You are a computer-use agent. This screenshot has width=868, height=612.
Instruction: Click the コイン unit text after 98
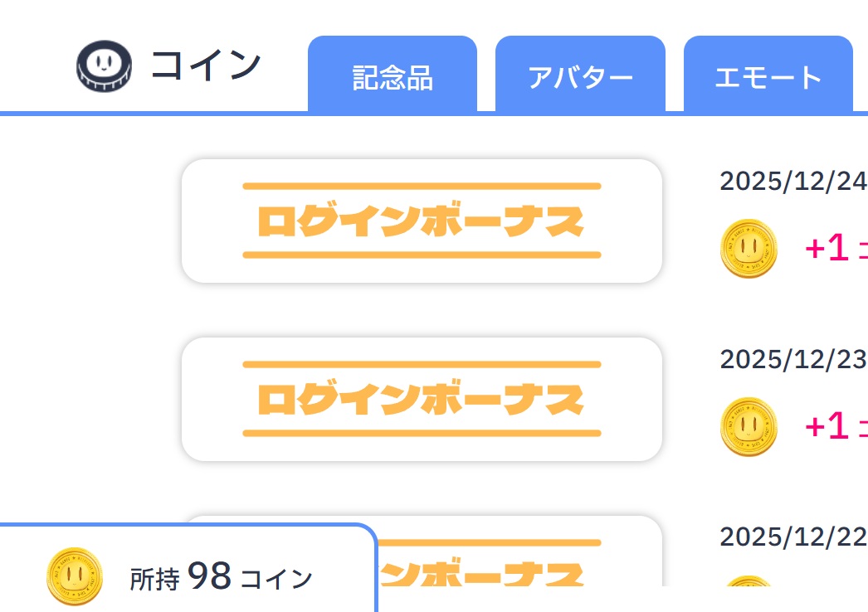click(x=276, y=579)
